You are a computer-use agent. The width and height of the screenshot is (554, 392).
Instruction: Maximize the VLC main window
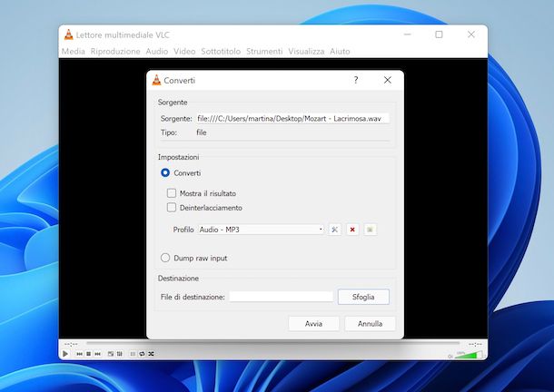point(439,34)
